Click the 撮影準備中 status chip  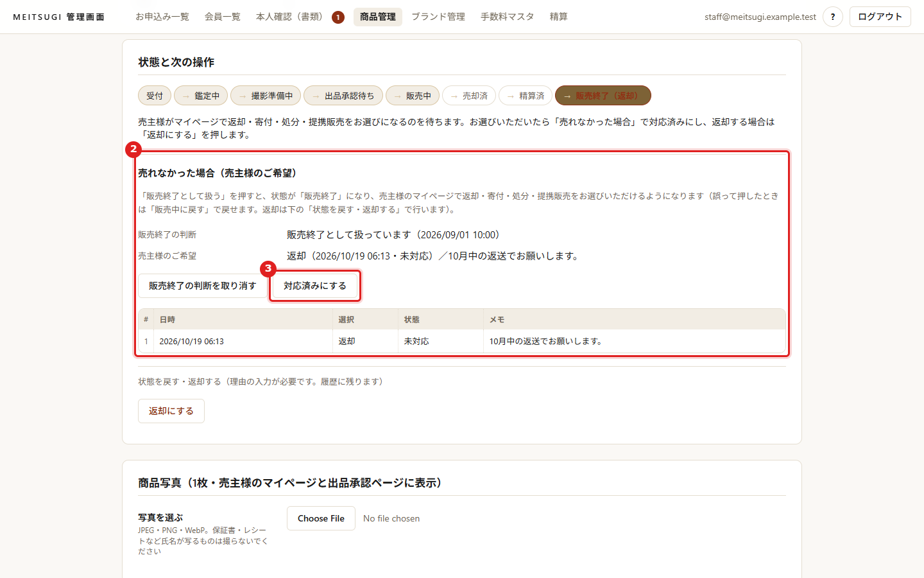coord(266,96)
